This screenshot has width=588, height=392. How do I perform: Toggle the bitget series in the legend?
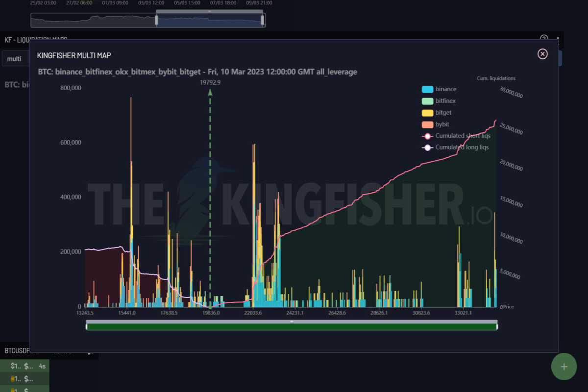[x=436, y=113]
